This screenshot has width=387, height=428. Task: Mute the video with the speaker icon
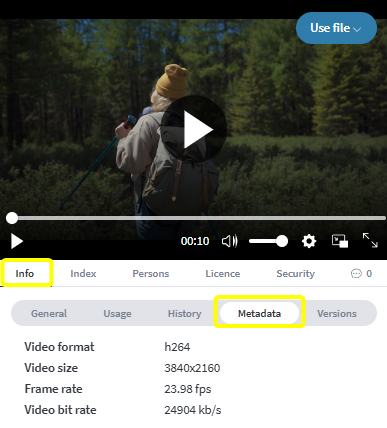coord(230,241)
